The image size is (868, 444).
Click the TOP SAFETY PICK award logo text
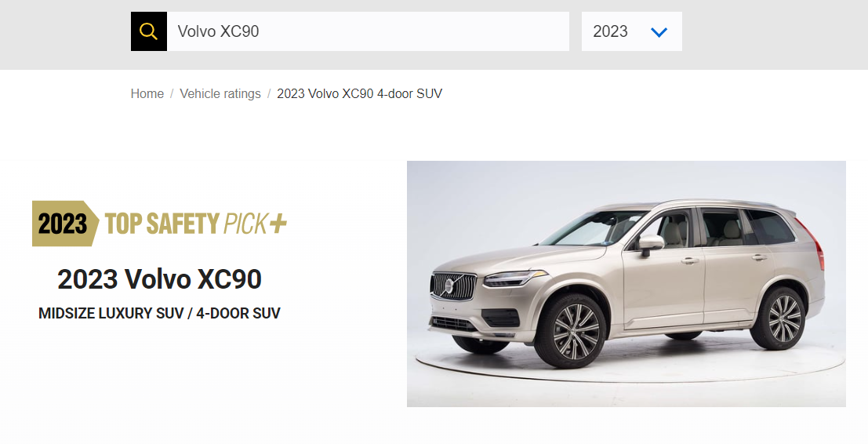point(187,224)
